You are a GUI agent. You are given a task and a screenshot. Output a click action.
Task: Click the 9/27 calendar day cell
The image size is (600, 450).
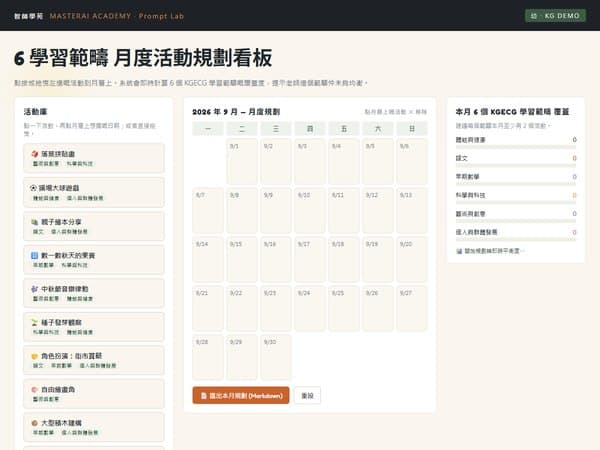[x=412, y=308]
